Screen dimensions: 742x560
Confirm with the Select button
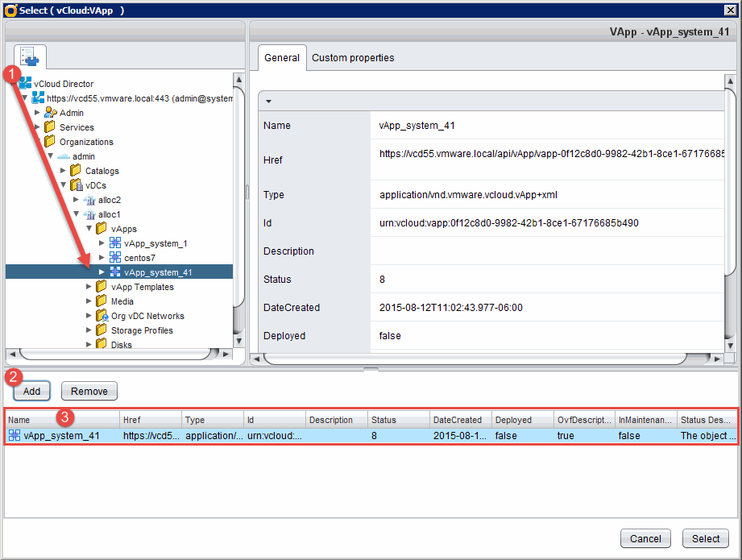click(706, 538)
